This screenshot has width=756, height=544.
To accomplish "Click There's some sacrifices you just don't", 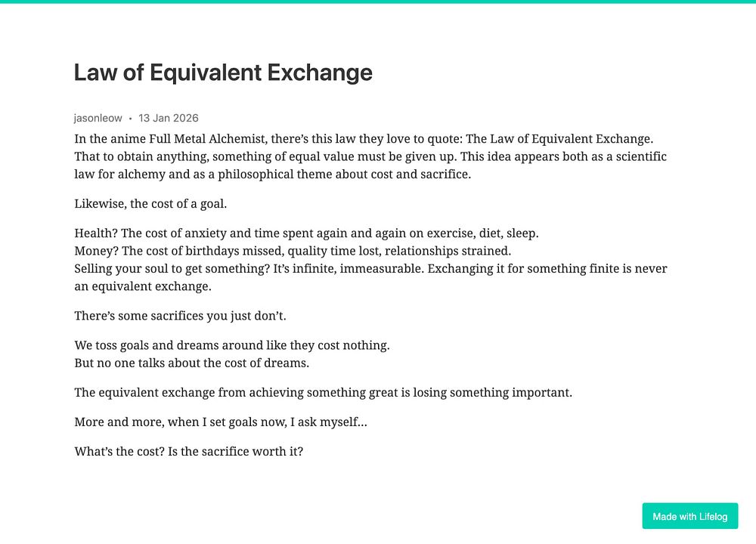I will pos(181,316).
